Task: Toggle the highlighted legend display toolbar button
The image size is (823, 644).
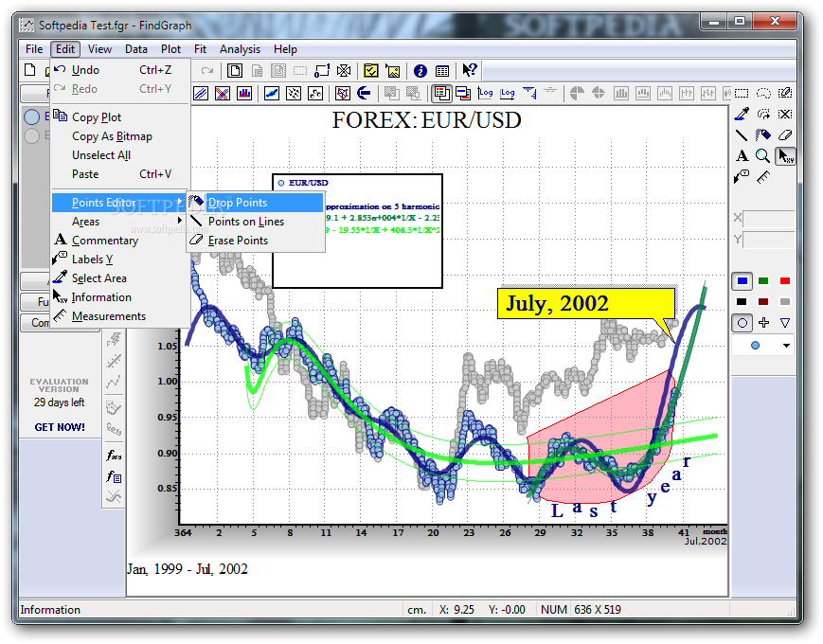Action: [442, 94]
